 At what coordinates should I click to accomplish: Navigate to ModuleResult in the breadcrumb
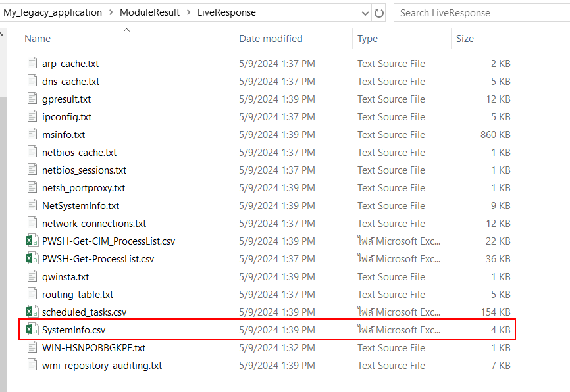click(149, 12)
